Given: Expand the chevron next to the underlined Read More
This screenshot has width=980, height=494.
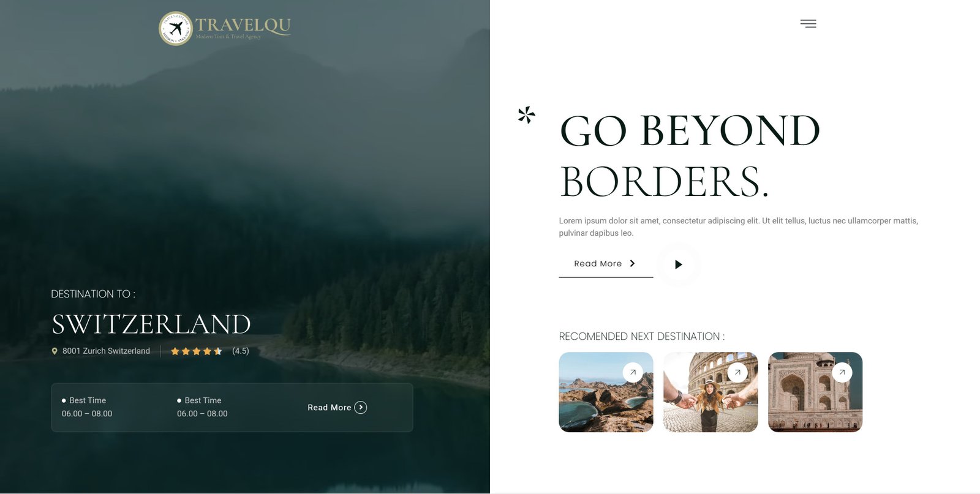Looking at the screenshot, I should [x=633, y=263].
